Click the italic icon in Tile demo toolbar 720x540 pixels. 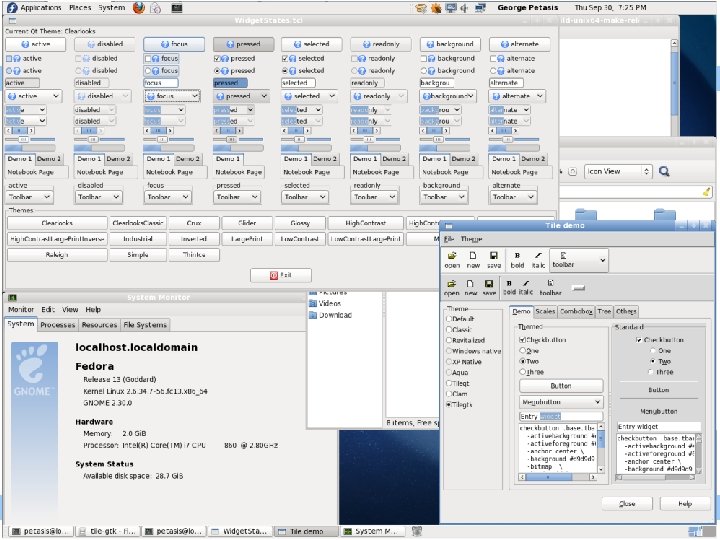click(540, 256)
